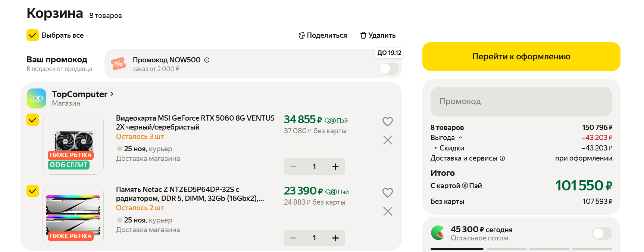The height and width of the screenshot is (252, 644).
Task: Click the info icon next to Промокод NOW500
Action: (207, 60)
